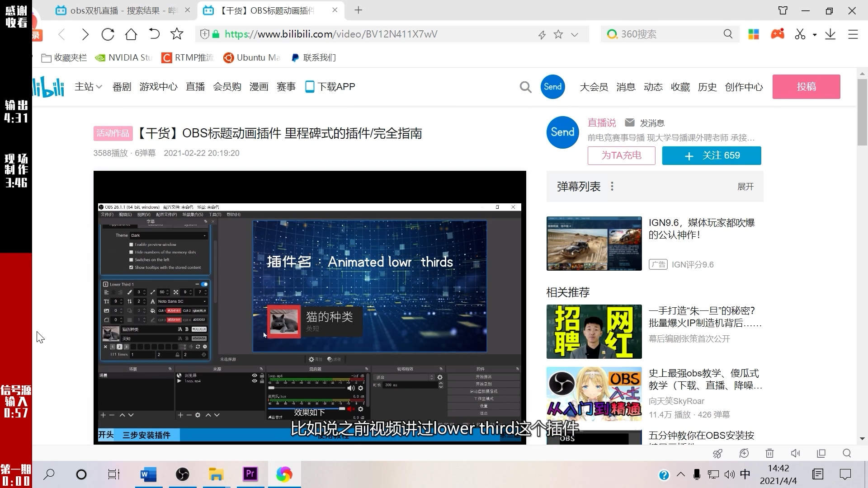The height and width of the screenshot is (488, 868).
Task: Expand the 主站 navigation dropdown
Action: [x=88, y=87]
